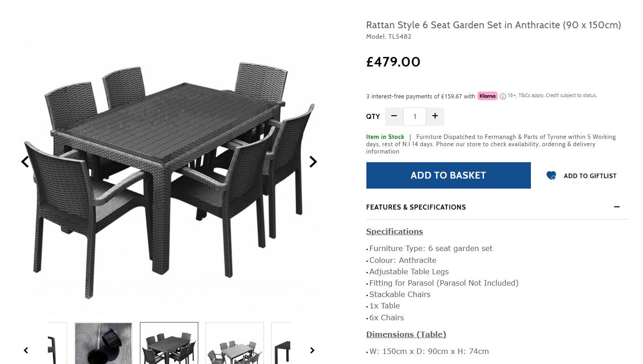Go to previous product image arrow

click(x=25, y=162)
